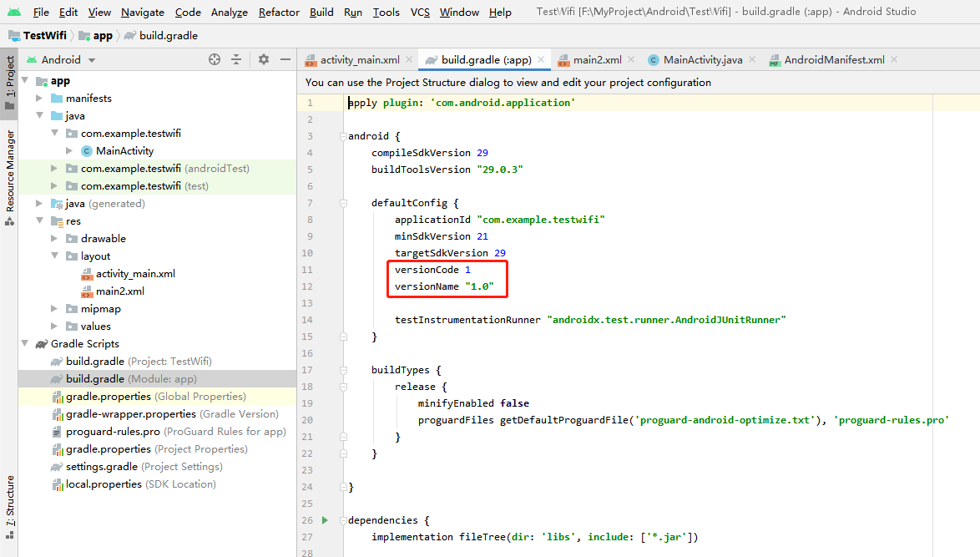Click the collapse all icon in Project panel
Viewport: 980px width, 557px height.
tap(236, 59)
